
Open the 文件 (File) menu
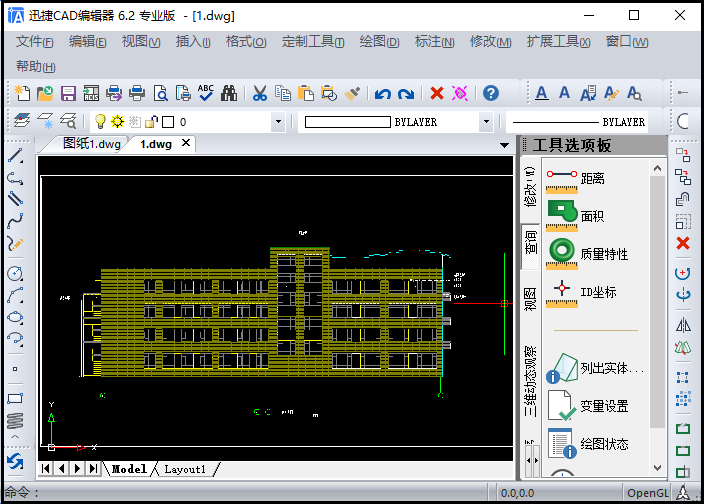35,42
